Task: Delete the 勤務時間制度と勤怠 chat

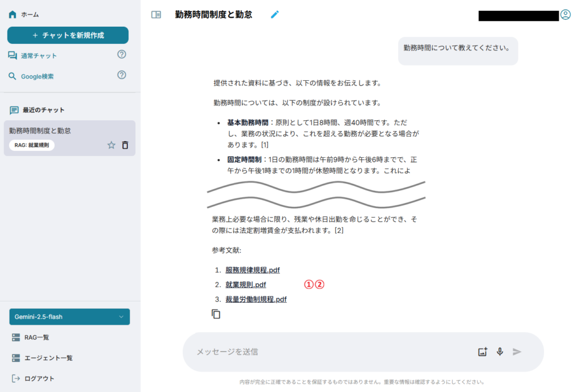Action: pyautogui.click(x=125, y=145)
